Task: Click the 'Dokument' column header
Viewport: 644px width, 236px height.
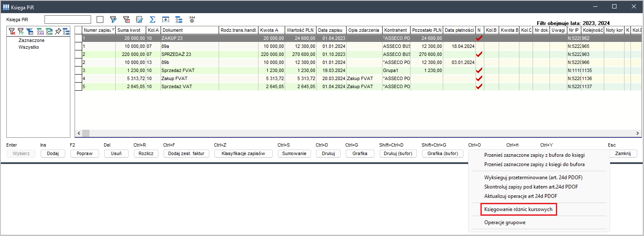Action: pos(190,30)
